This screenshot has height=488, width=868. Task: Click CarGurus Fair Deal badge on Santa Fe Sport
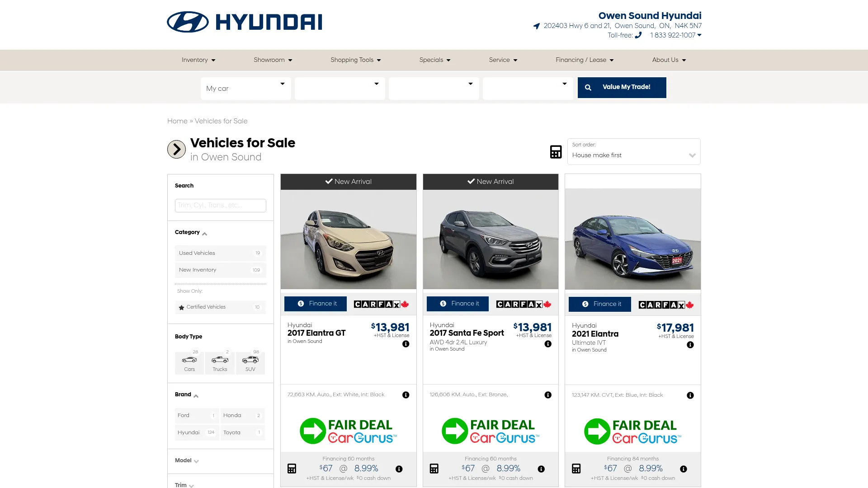(491, 431)
